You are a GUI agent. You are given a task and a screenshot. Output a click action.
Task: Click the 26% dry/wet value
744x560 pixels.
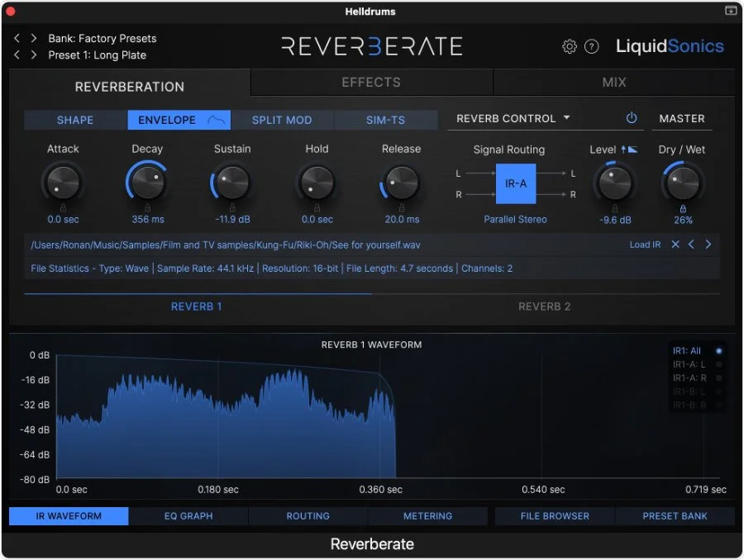click(x=683, y=220)
